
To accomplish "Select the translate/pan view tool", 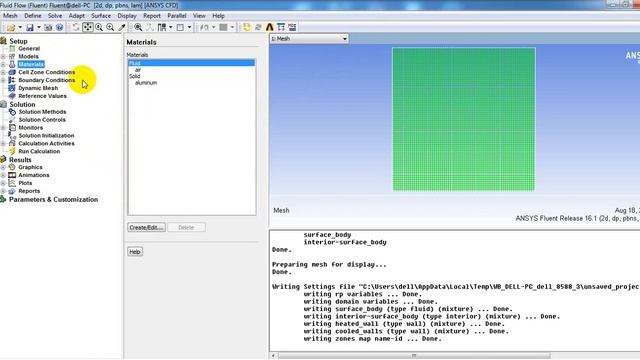I will pyautogui.click(x=87, y=27).
